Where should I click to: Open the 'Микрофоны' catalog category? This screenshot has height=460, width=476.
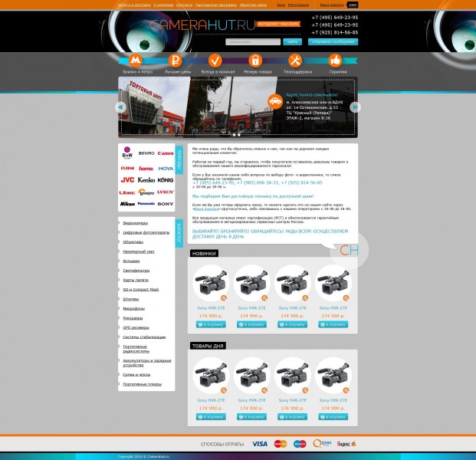pyautogui.click(x=133, y=308)
